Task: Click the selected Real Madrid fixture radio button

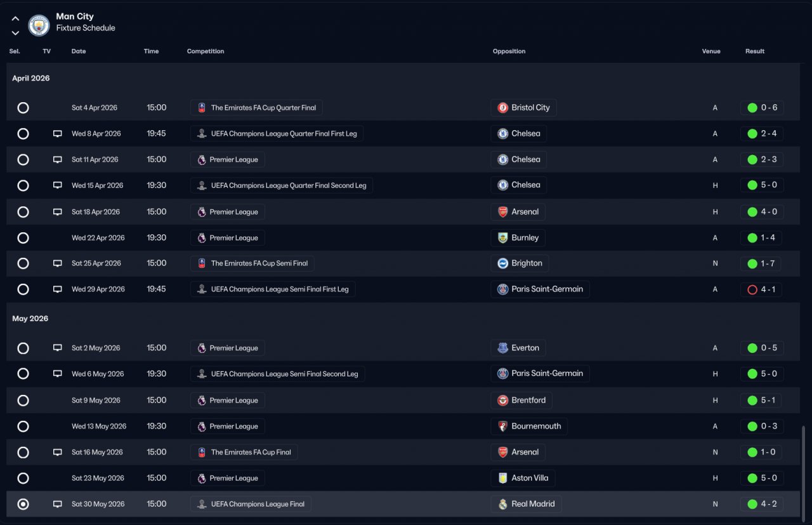Action: tap(23, 504)
